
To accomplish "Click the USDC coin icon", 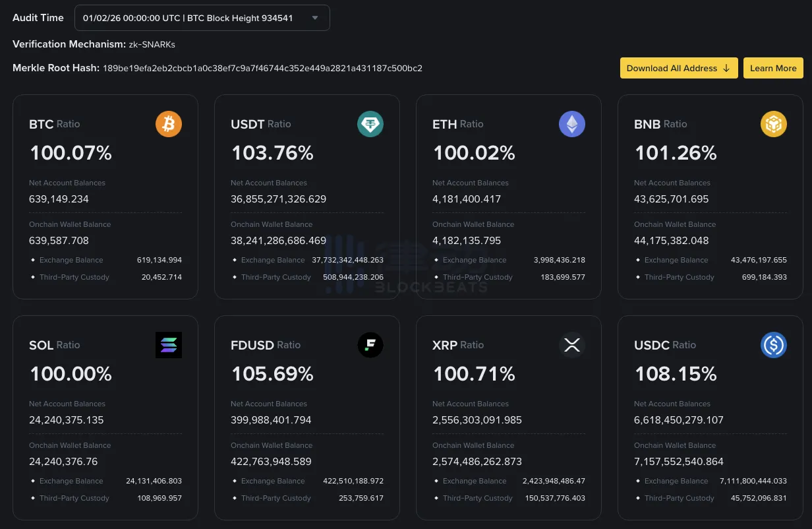I will (x=774, y=344).
